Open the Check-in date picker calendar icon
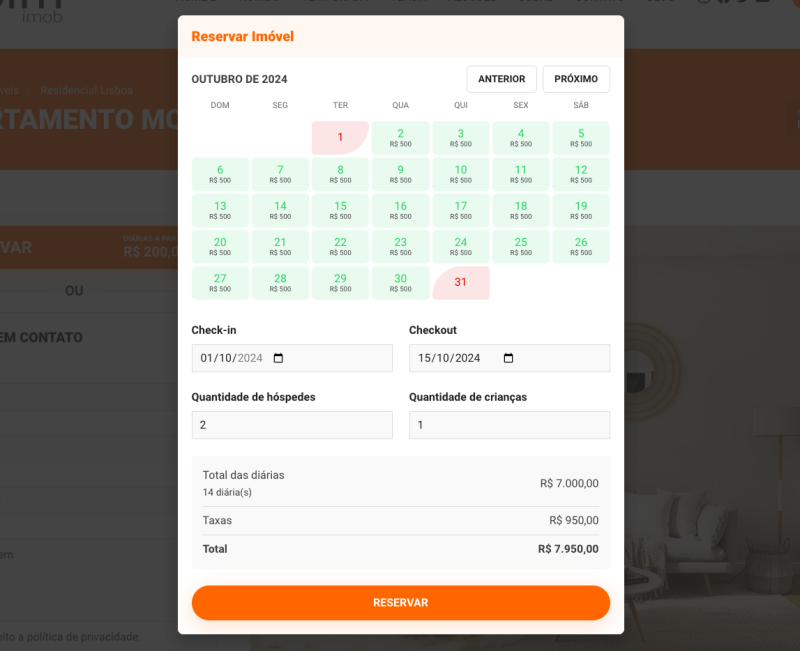The width and height of the screenshot is (800, 651). pos(278,359)
